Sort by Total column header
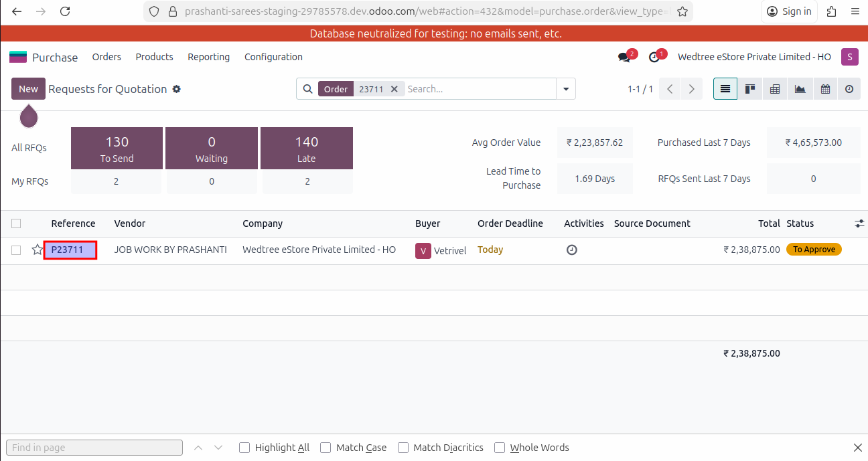This screenshot has height=461, width=868. coord(769,223)
